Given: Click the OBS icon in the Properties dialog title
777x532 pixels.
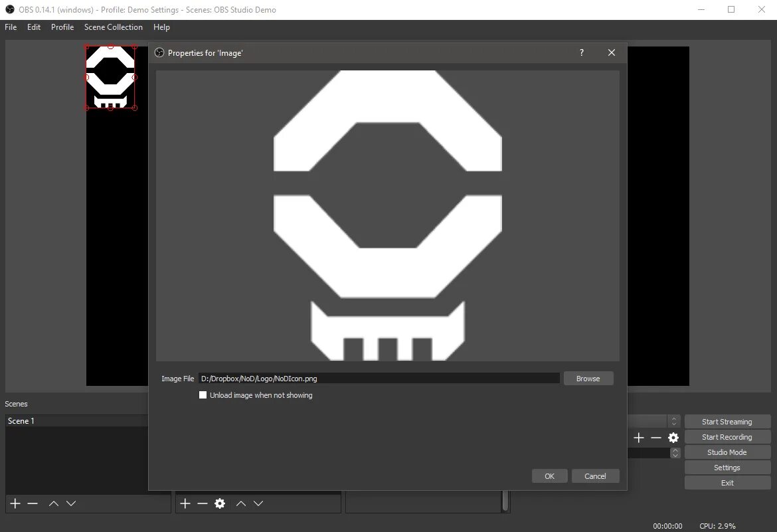Looking at the screenshot, I should point(159,52).
